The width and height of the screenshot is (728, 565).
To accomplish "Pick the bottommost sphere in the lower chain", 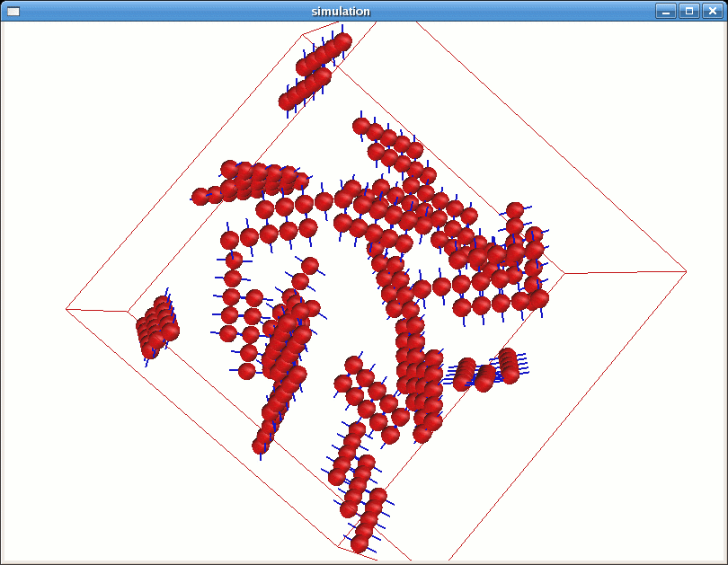I will tap(360, 543).
